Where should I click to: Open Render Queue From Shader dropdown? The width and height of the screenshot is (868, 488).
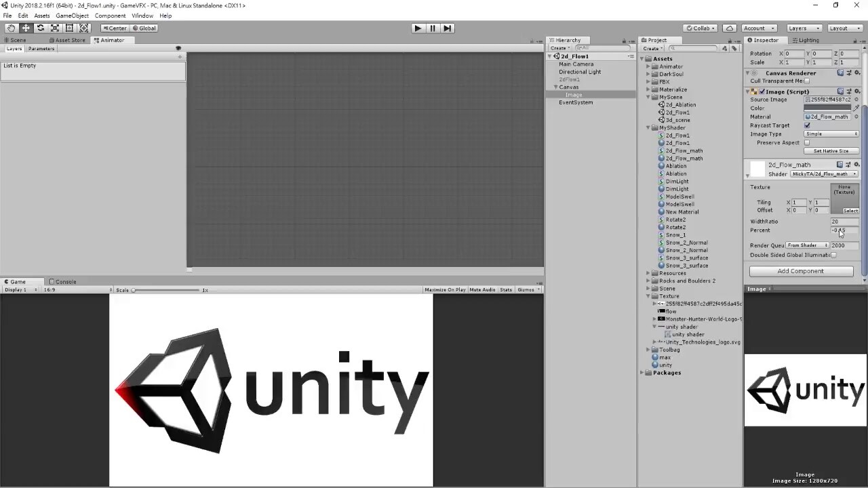point(807,245)
